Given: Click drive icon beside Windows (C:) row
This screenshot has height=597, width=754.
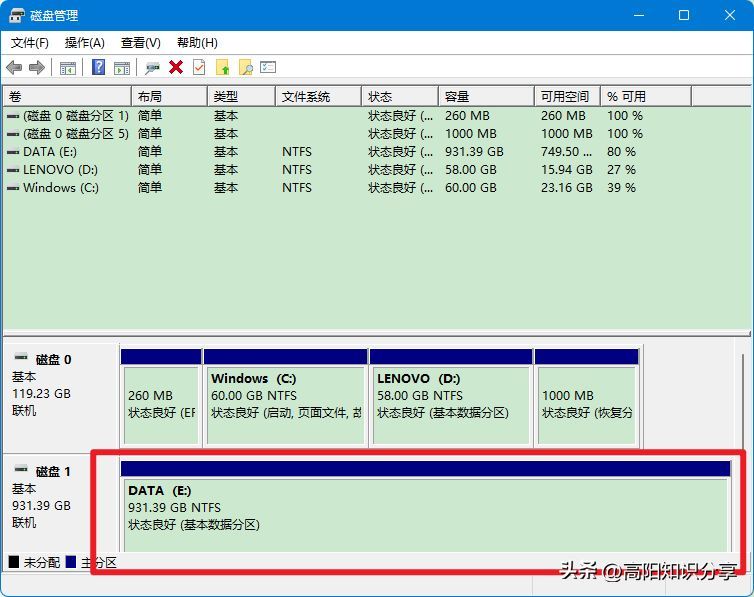Looking at the screenshot, I should (x=13, y=188).
